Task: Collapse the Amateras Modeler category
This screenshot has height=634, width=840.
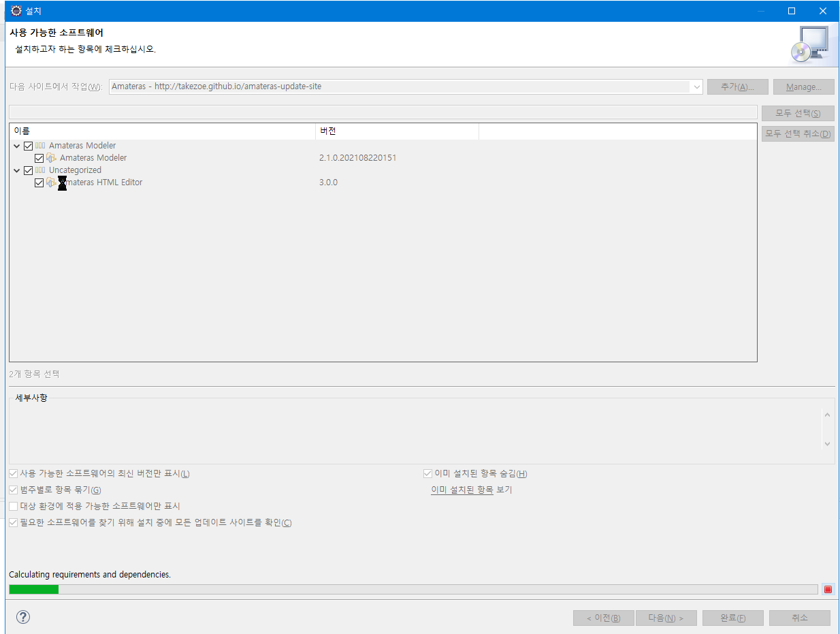Action: pyautogui.click(x=17, y=146)
